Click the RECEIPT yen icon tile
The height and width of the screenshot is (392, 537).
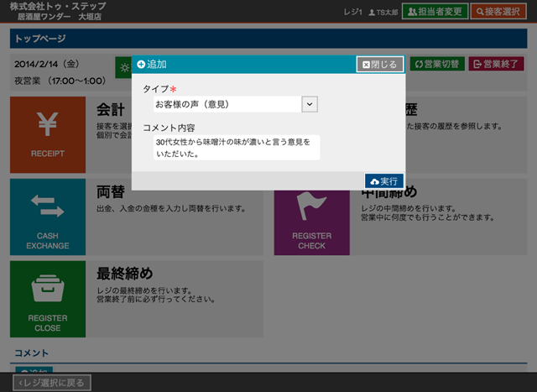[x=47, y=132]
